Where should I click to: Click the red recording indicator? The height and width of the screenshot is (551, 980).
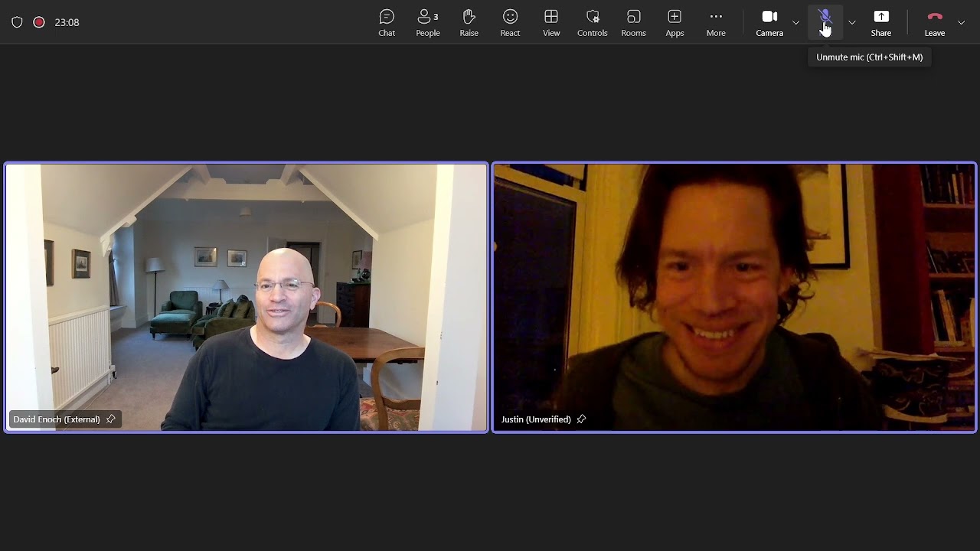click(39, 22)
